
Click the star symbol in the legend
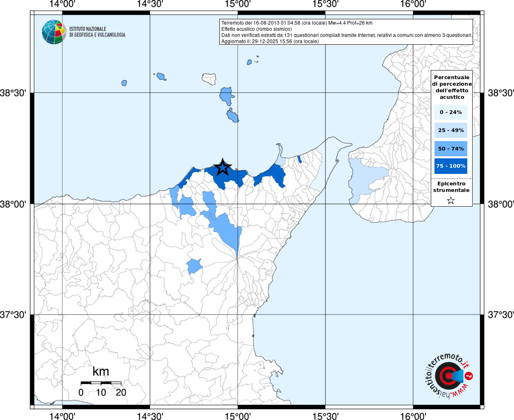coord(451,201)
